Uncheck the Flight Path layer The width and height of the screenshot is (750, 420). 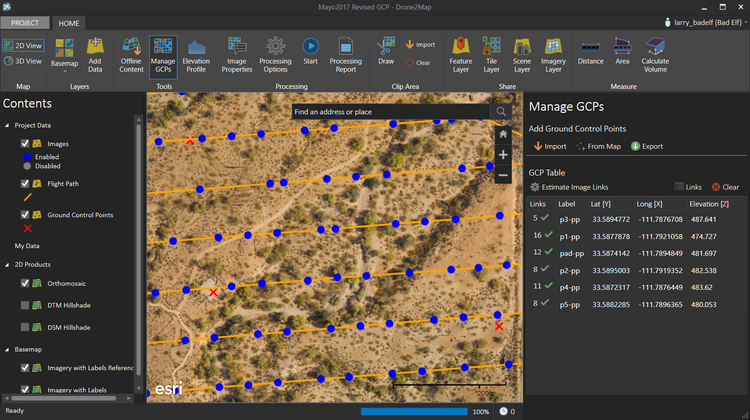pyautogui.click(x=25, y=184)
